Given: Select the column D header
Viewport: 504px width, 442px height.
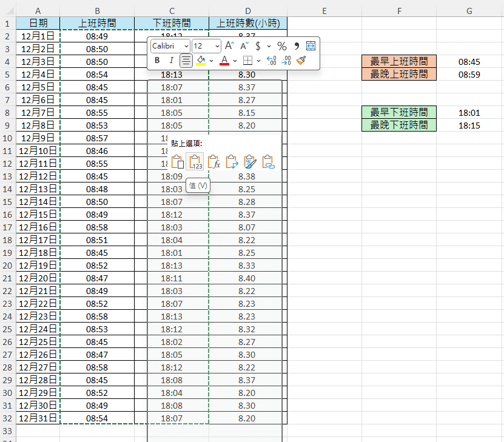Looking at the screenshot, I should pos(248,11).
